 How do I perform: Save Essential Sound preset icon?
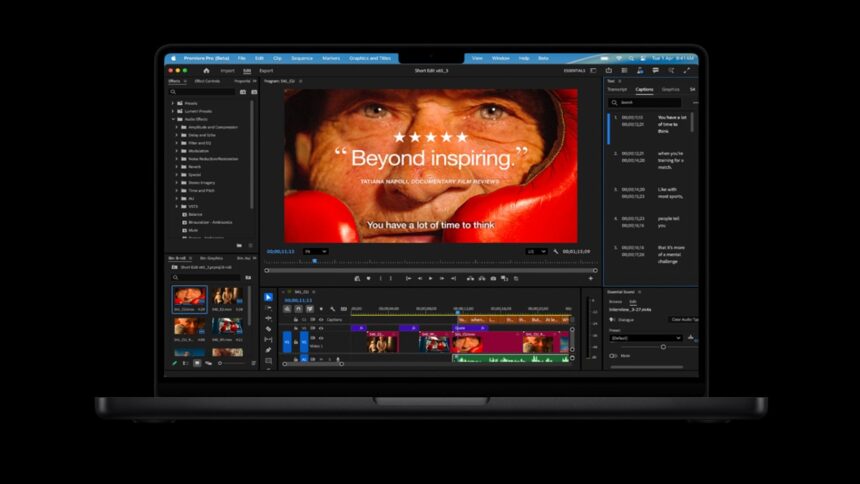click(x=691, y=337)
